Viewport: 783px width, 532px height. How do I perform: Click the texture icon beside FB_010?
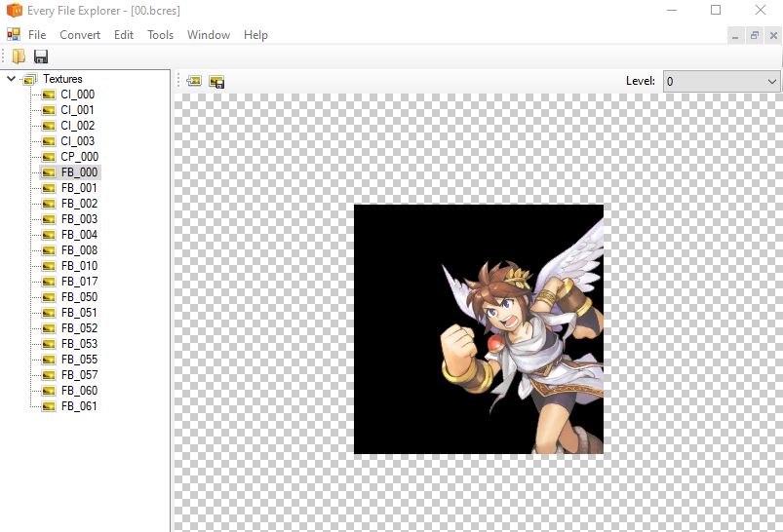[x=49, y=266]
